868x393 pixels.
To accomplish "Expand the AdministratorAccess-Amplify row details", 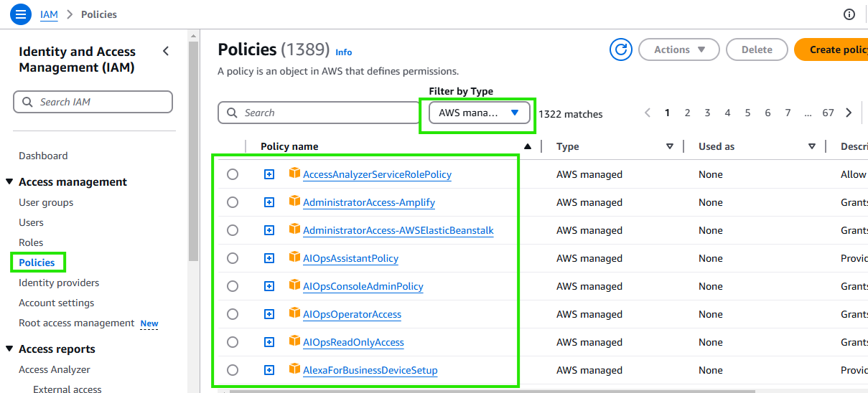I will point(269,202).
